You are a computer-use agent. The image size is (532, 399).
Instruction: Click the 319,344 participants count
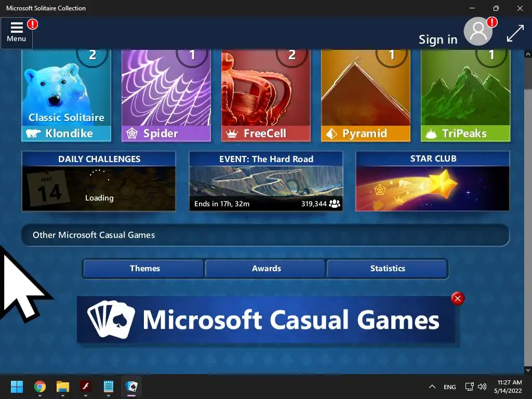[x=314, y=204]
